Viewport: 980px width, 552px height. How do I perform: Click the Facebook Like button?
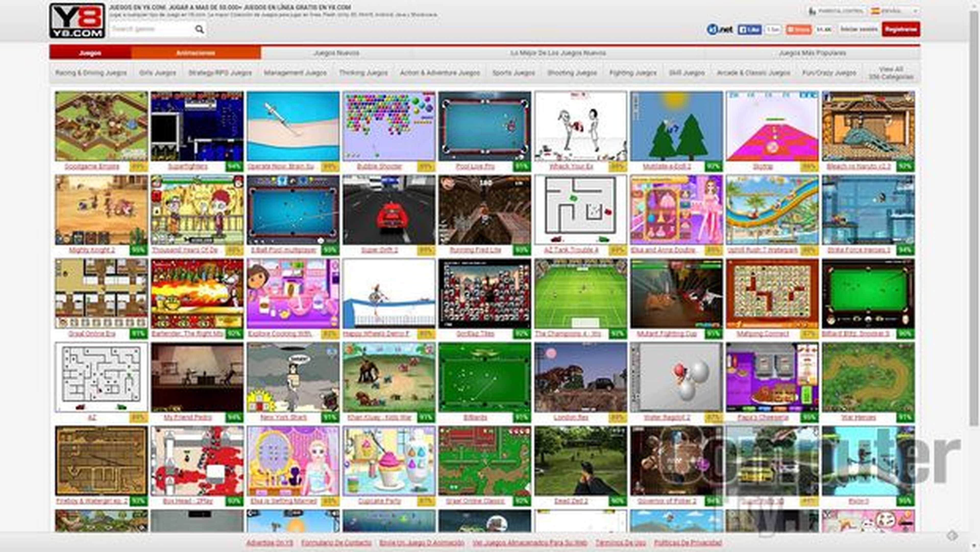[x=750, y=29]
